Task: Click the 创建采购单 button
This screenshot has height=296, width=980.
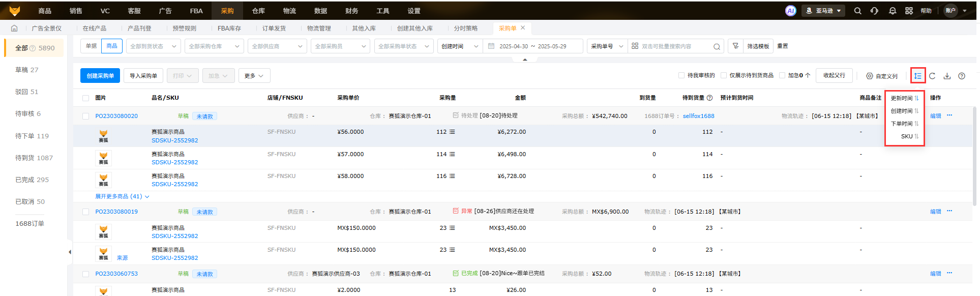Action: click(100, 76)
